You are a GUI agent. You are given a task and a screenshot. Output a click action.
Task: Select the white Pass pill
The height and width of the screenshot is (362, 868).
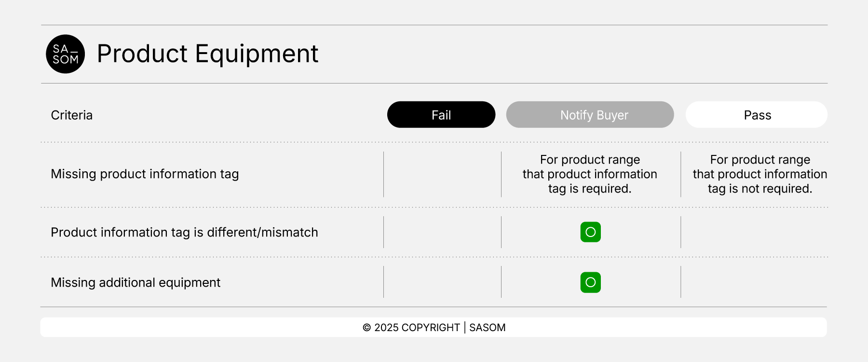pos(756,115)
